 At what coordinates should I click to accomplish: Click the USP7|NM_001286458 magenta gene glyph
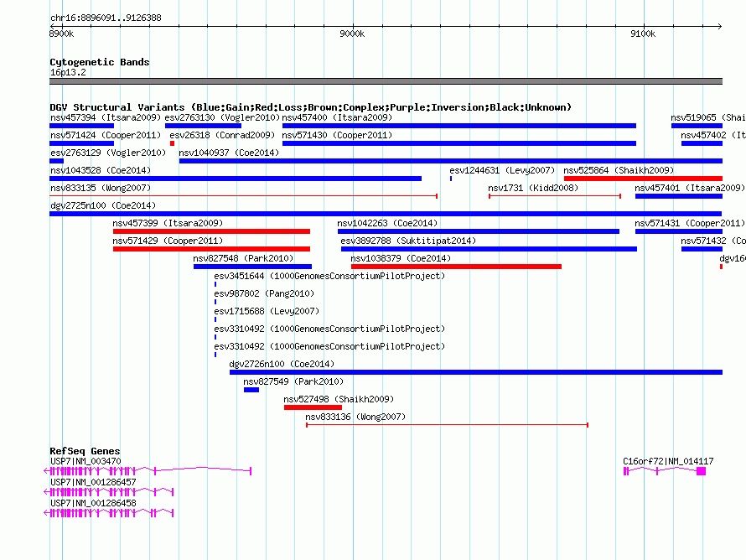pos(109,513)
